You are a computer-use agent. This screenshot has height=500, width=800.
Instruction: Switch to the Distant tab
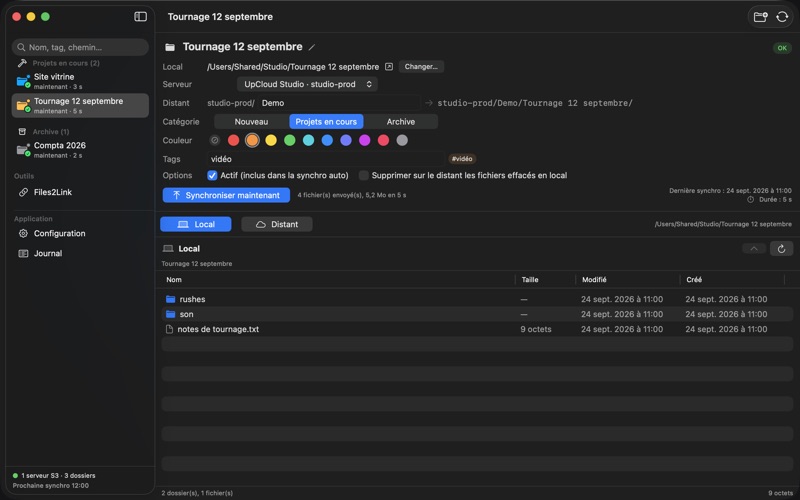tap(277, 224)
